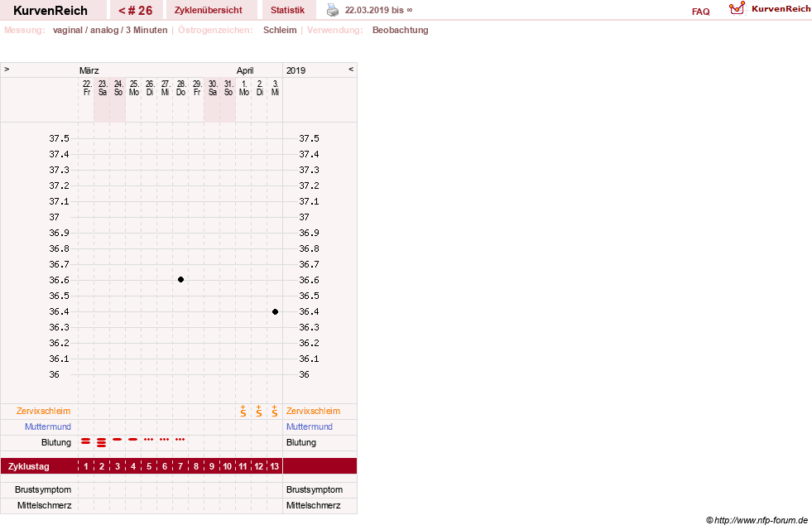Image resolution: width=812 pixels, height=530 pixels.
Task: Click the date range '22.03.2019 bis ∞'
Action: click(378, 11)
